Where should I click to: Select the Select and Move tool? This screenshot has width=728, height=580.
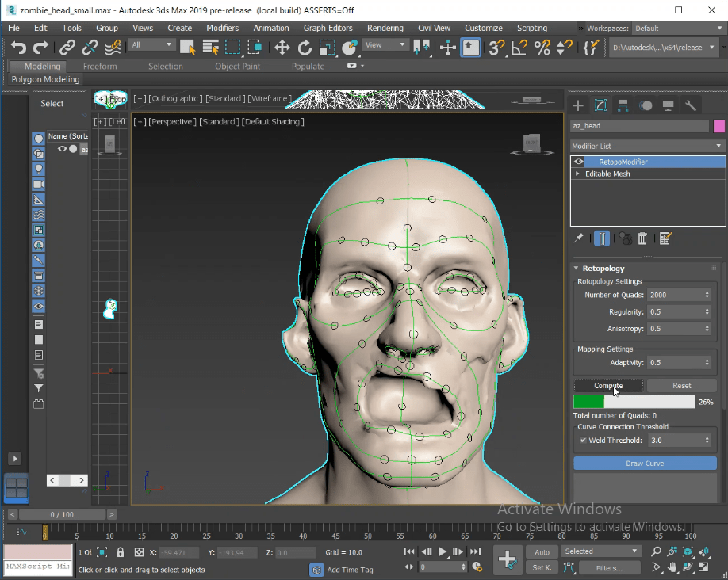[282, 48]
